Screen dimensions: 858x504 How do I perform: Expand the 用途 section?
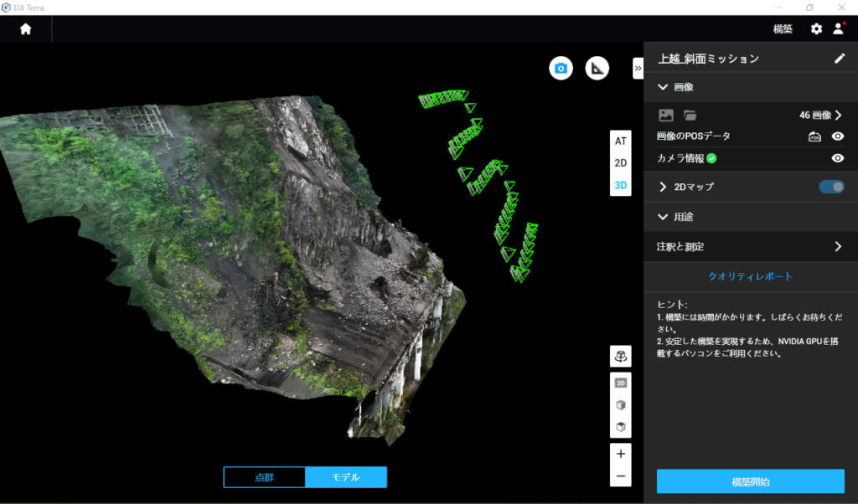point(661,216)
